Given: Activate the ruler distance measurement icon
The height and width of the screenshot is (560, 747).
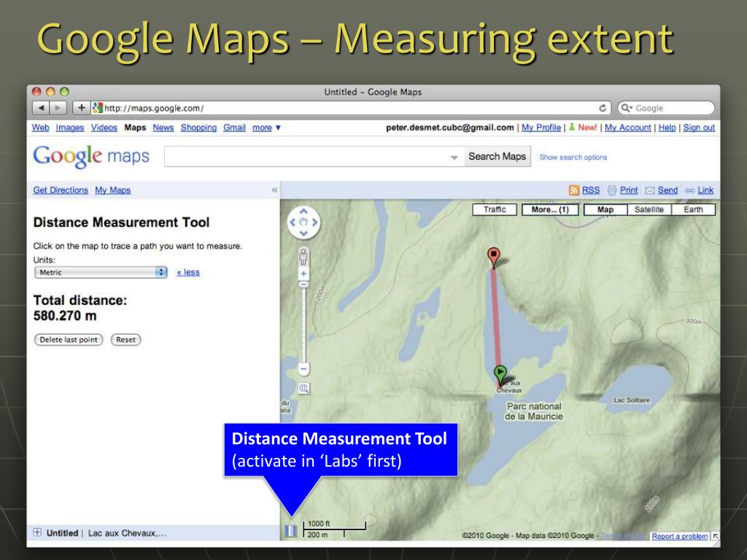Looking at the screenshot, I should point(290,531).
